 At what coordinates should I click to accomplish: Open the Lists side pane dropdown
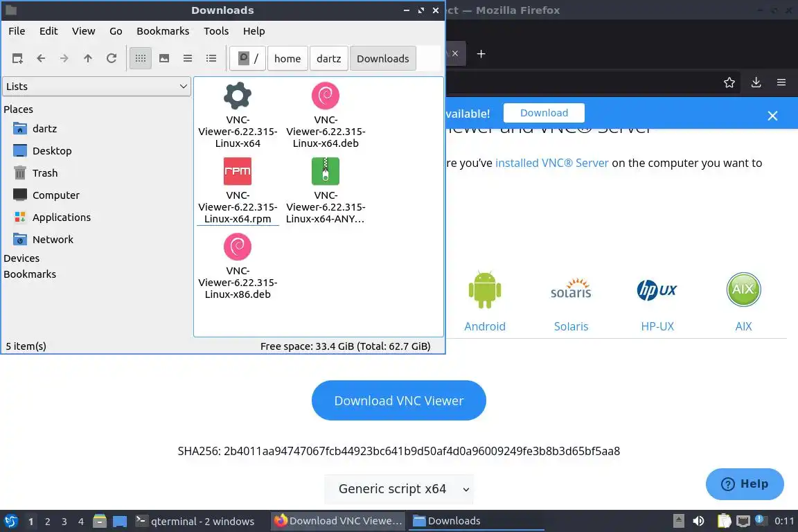[x=97, y=87]
